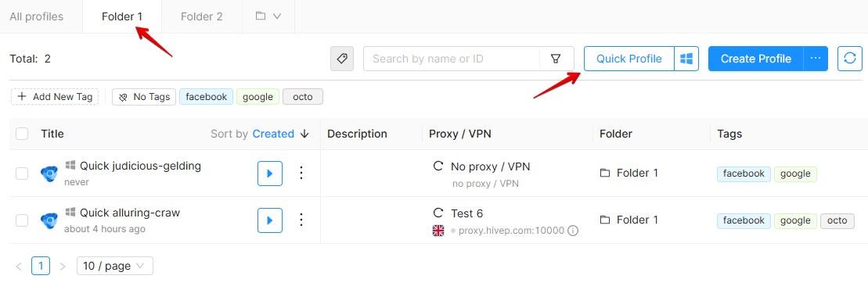Open the 10 / page dropdown
The width and height of the screenshot is (868, 290).
(114, 266)
